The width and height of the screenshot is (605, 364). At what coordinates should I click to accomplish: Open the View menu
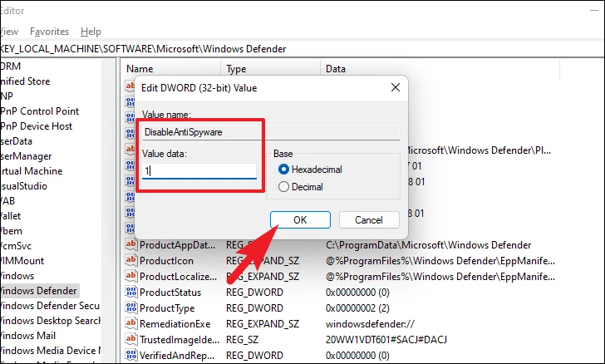coord(9,32)
